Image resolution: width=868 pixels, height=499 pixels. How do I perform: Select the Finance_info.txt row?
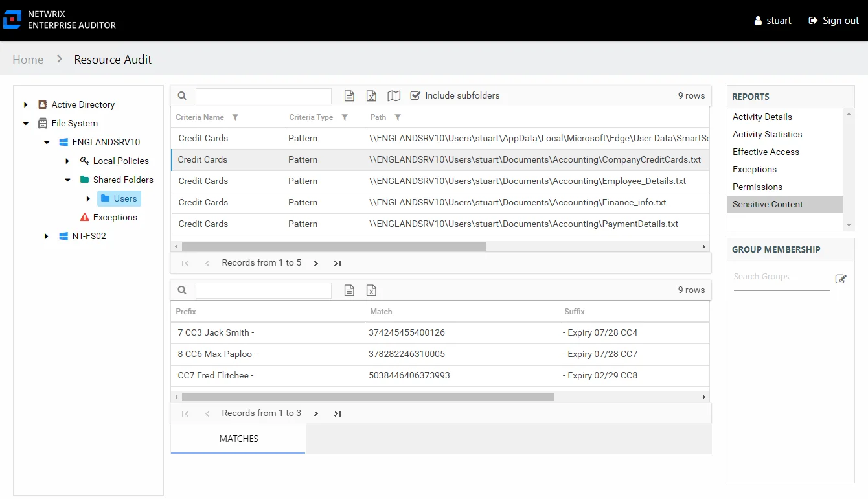tap(440, 202)
